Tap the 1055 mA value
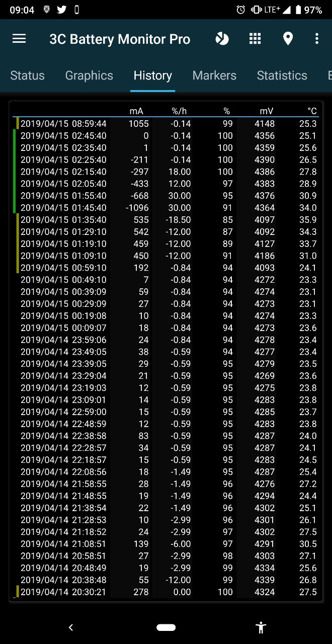Screen dimensions: 332x644 tap(139, 123)
